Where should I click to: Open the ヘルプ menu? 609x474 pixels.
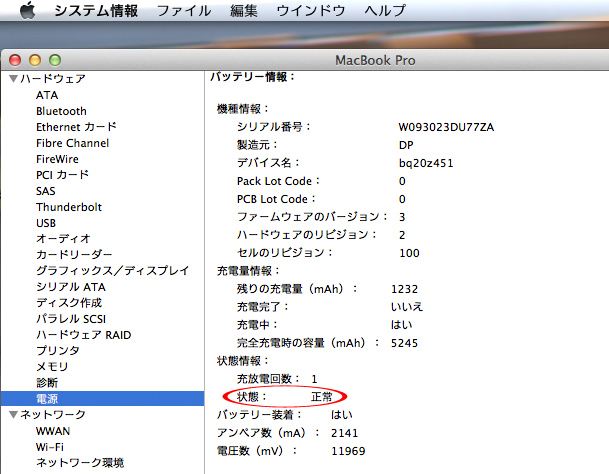385,10
